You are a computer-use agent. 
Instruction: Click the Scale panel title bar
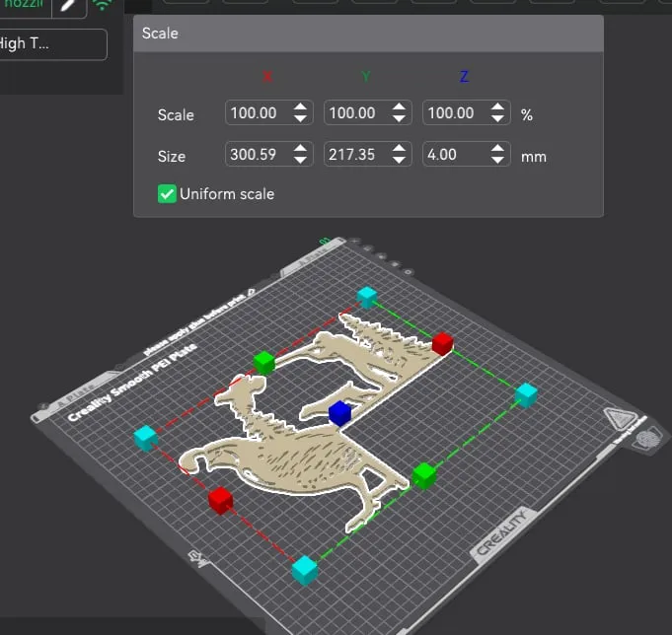369,34
